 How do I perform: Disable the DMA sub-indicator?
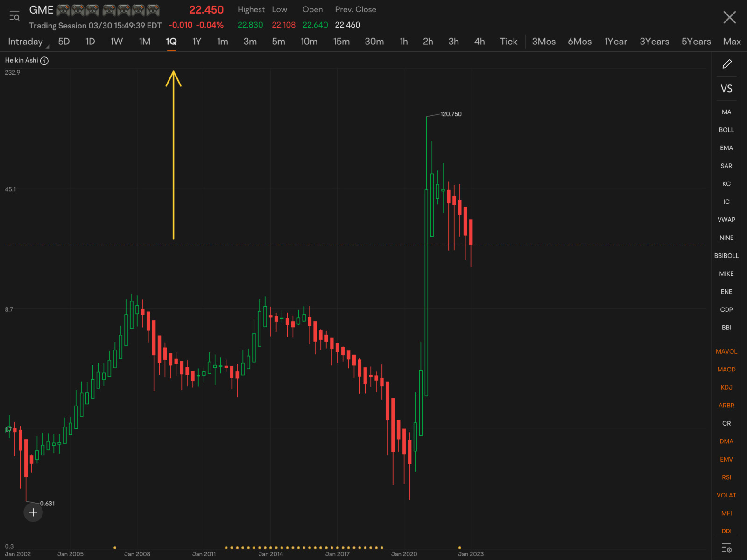[x=726, y=441]
